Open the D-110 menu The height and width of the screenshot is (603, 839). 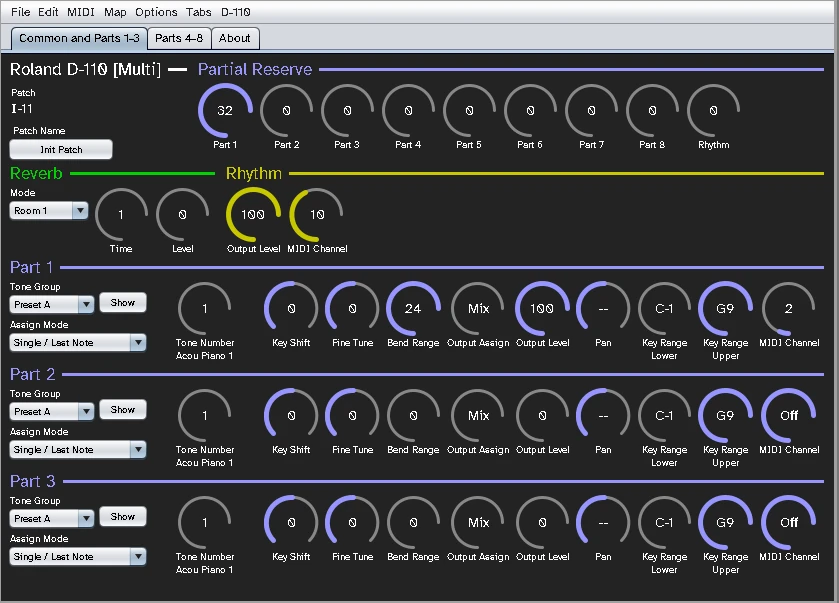(236, 12)
